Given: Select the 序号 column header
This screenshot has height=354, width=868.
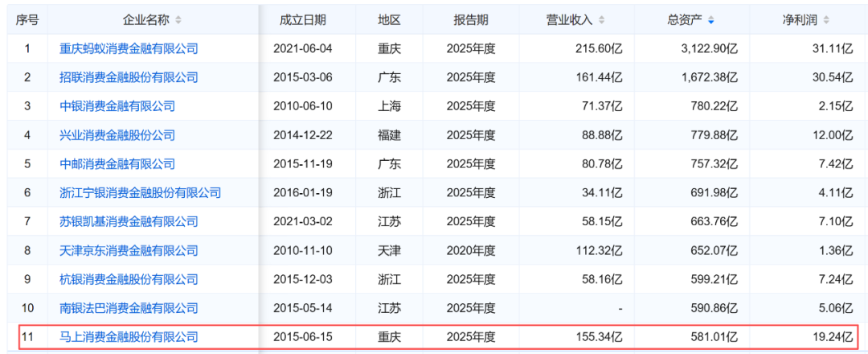Looking at the screenshot, I should [27, 20].
